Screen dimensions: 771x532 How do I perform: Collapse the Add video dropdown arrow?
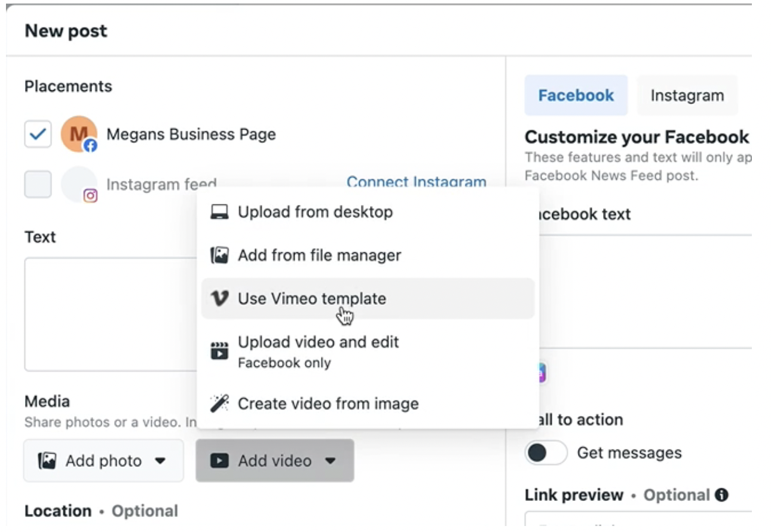pyautogui.click(x=330, y=461)
